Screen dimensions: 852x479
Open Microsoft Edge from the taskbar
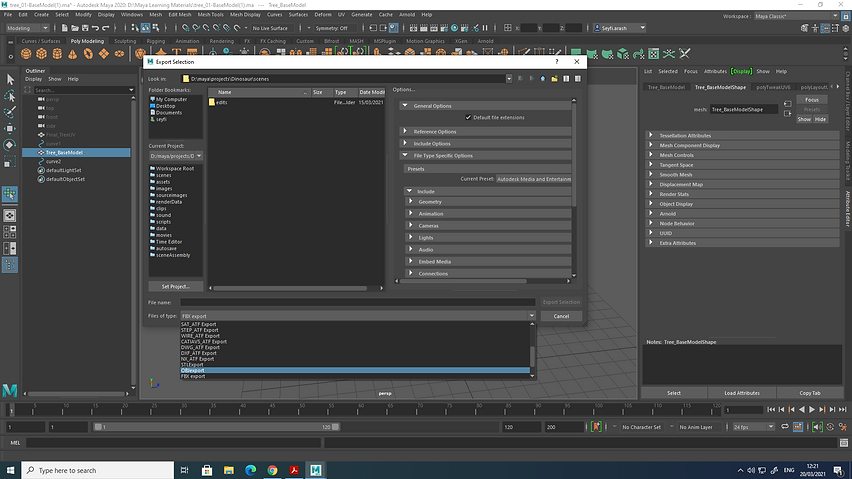(x=250, y=470)
